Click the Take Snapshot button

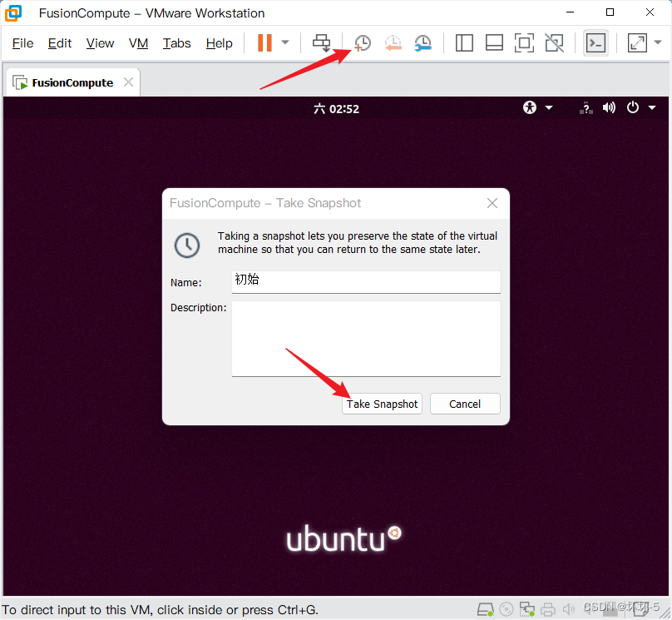pos(382,404)
